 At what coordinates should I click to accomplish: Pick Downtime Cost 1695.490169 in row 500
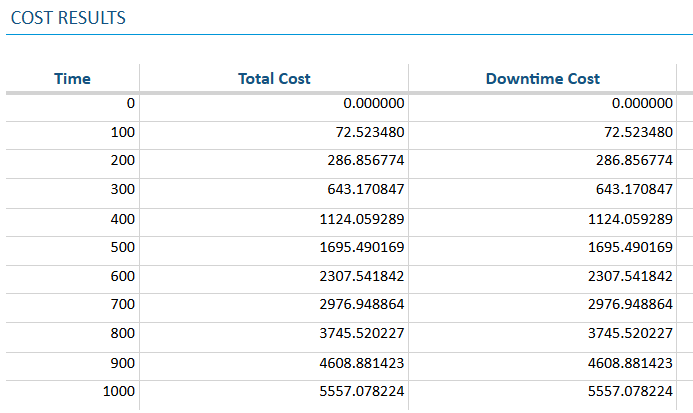tap(630, 247)
